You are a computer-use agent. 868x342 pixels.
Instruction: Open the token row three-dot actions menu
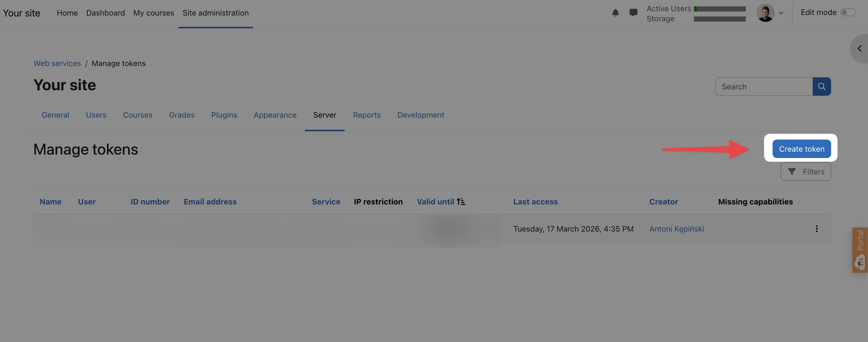[816, 229]
